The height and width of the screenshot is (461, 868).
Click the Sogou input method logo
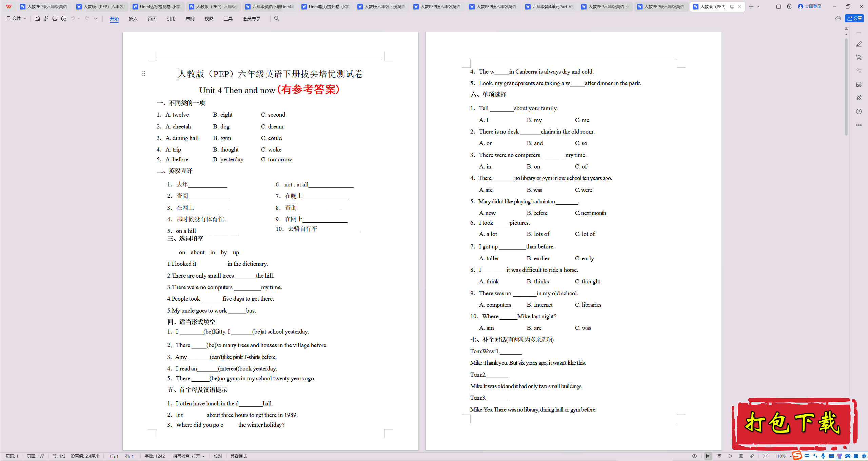pyautogui.click(x=797, y=456)
